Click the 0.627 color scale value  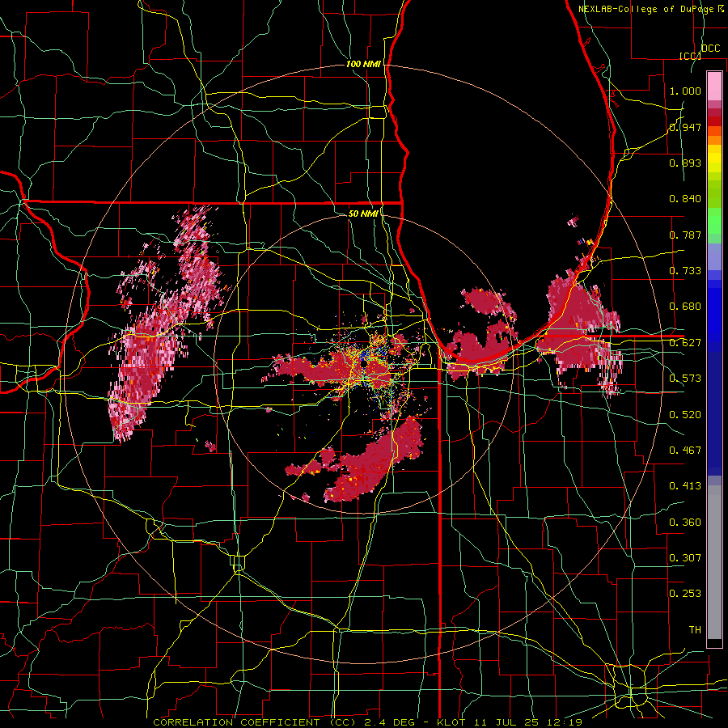685,343
